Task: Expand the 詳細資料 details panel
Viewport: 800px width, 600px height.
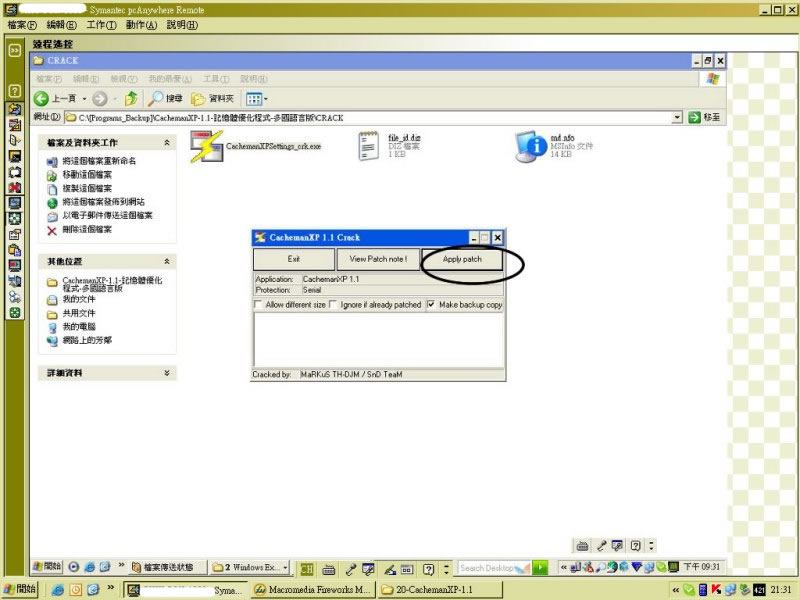Action: 167,373
